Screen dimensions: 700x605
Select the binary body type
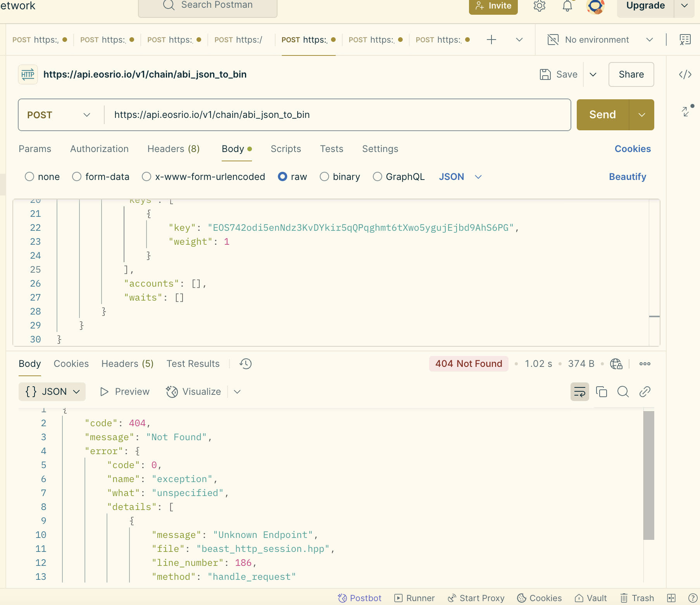(x=324, y=177)
